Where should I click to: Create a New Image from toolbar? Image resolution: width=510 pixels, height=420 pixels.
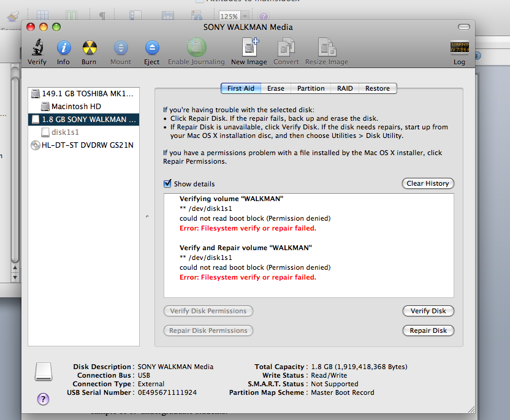[x=250, y=47]
